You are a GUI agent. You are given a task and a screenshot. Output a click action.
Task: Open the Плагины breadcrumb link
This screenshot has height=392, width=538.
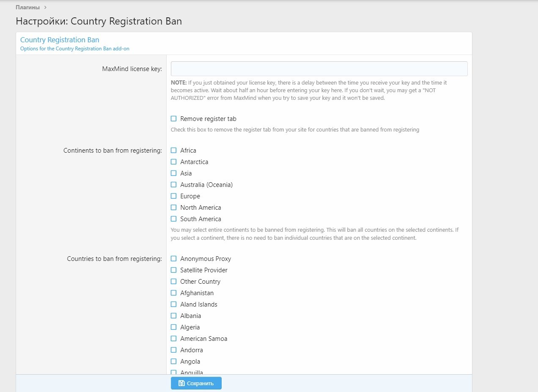tap(28, 7)
